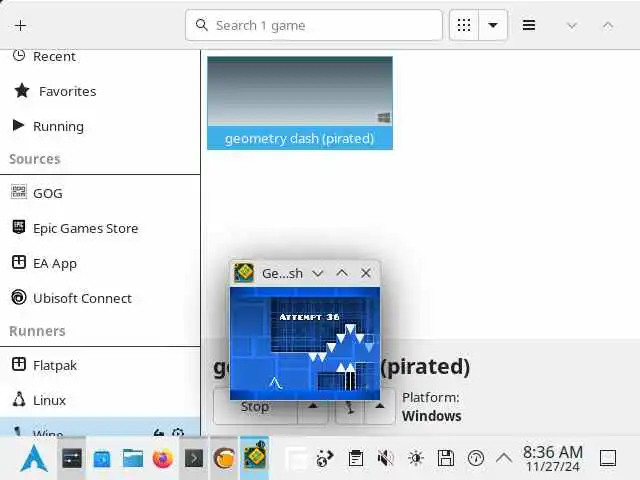
Task: Focus the Search 1 game field
Action: coord(313,25)
